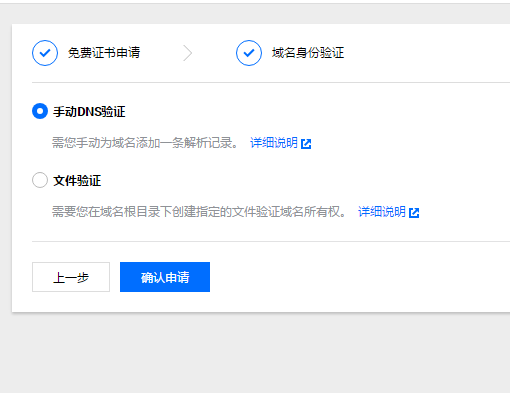This screenshot has width=510, height=393.
Task: Click the 确认申请 button
Action: [x=165, y=277]
